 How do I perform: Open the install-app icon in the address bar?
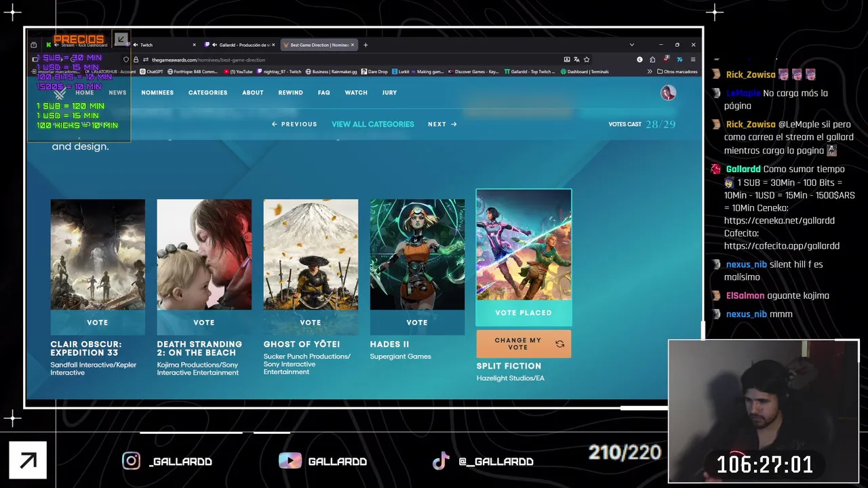[x=567, y=60]
